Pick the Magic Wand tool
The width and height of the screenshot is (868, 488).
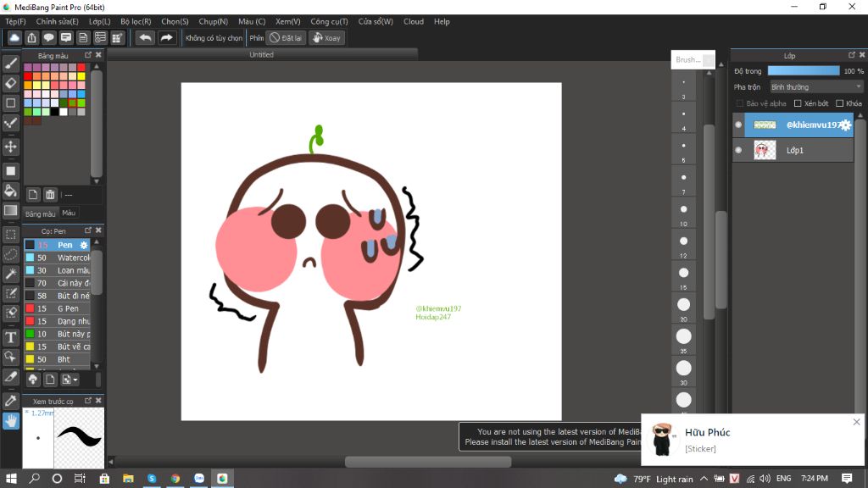11,274
